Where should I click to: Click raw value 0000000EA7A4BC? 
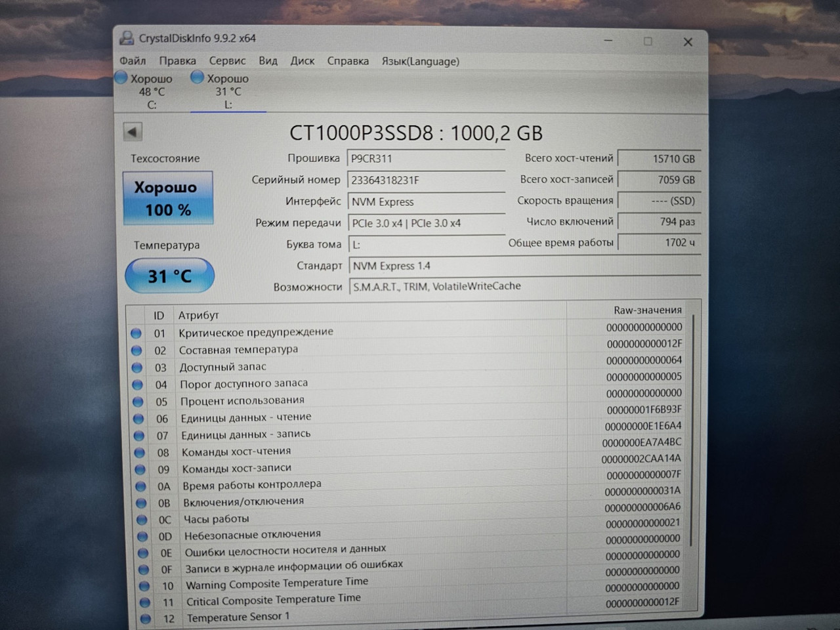(x=642, y=442)
